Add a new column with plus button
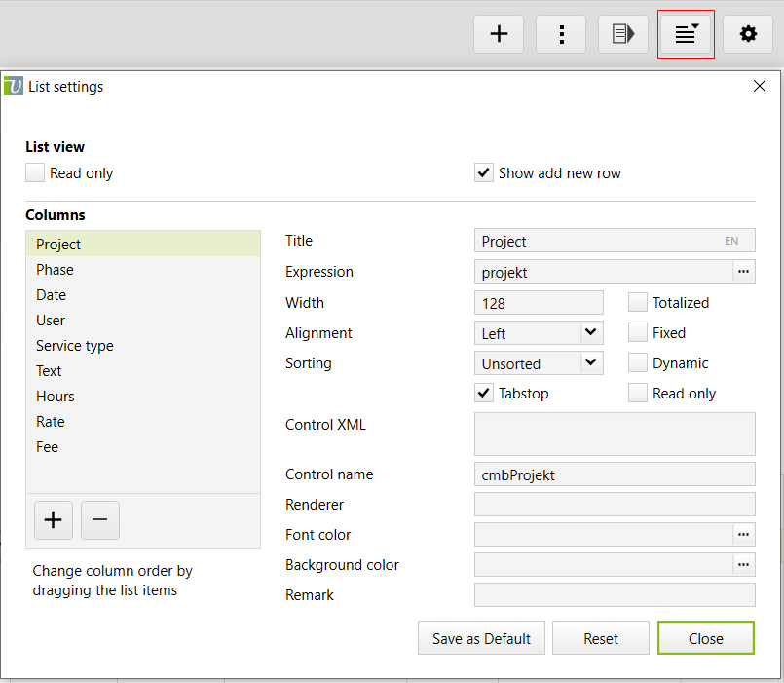The image size is (784, 683). click(x=54, y=520)
